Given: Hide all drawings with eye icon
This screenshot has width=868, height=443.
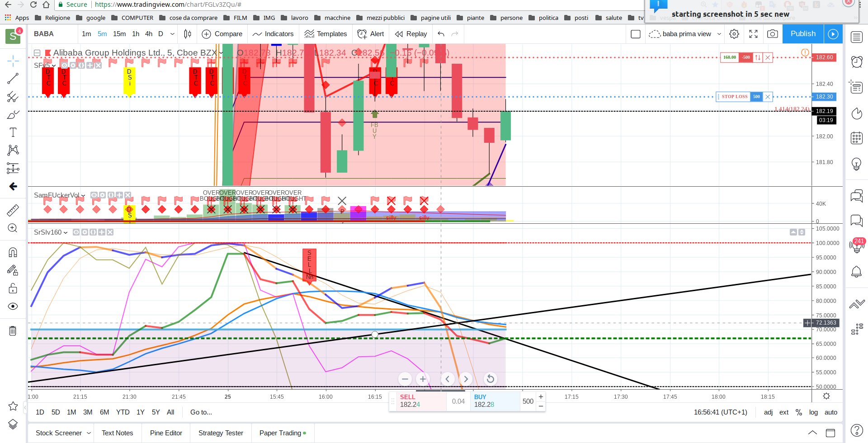Looking at the screenshot, I should point(13,306).
